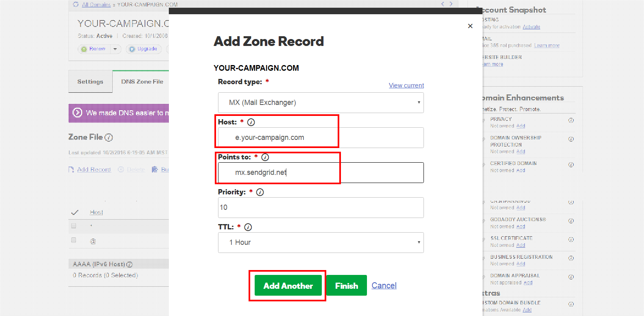Click the TTL info icon
This screenshot has width=644, height=316.
[248, 227]
